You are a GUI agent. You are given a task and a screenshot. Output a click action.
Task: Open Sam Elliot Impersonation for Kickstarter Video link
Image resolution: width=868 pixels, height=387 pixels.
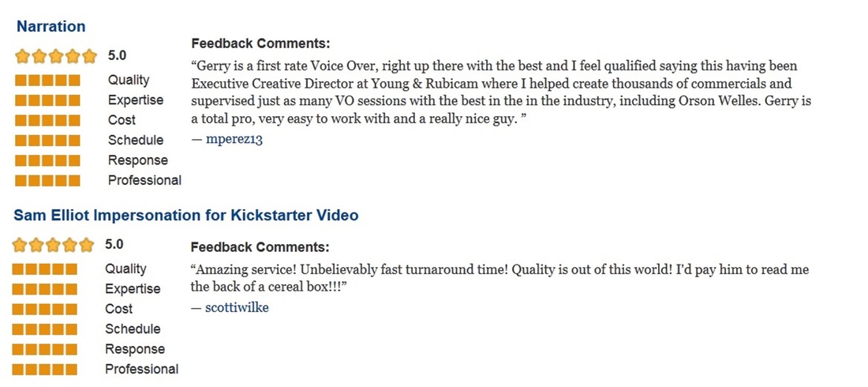(186, 215)
